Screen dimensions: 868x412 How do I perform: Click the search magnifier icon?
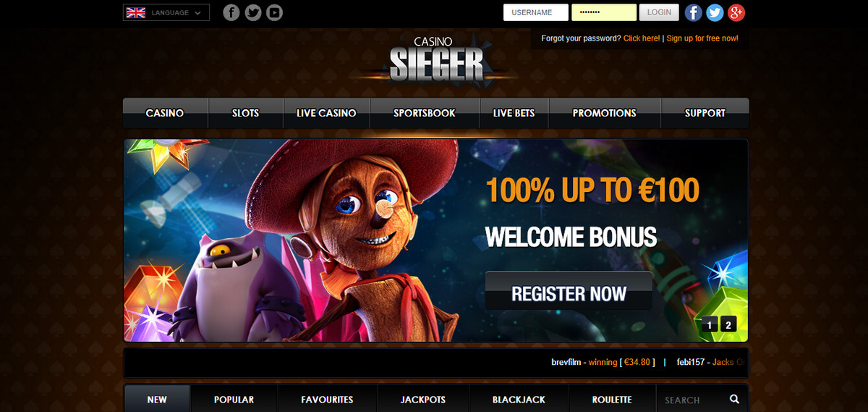click(x=734, y=400)
